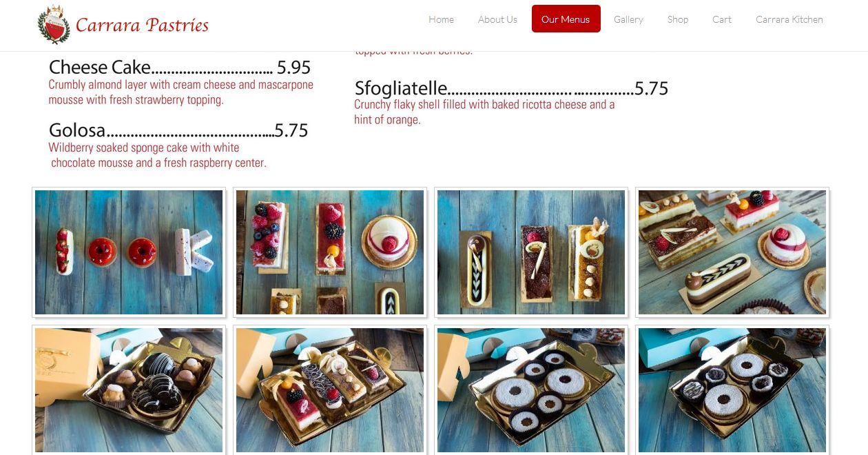View the boxed sliced cakes photo
Screen dimensions: 868x455
point(330,390)
